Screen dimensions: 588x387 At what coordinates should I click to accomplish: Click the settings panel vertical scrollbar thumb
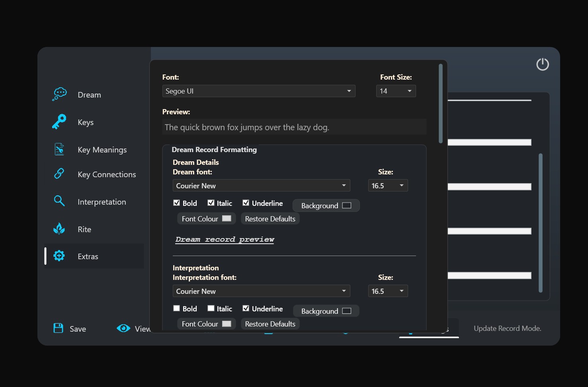(x=441, y=104)
